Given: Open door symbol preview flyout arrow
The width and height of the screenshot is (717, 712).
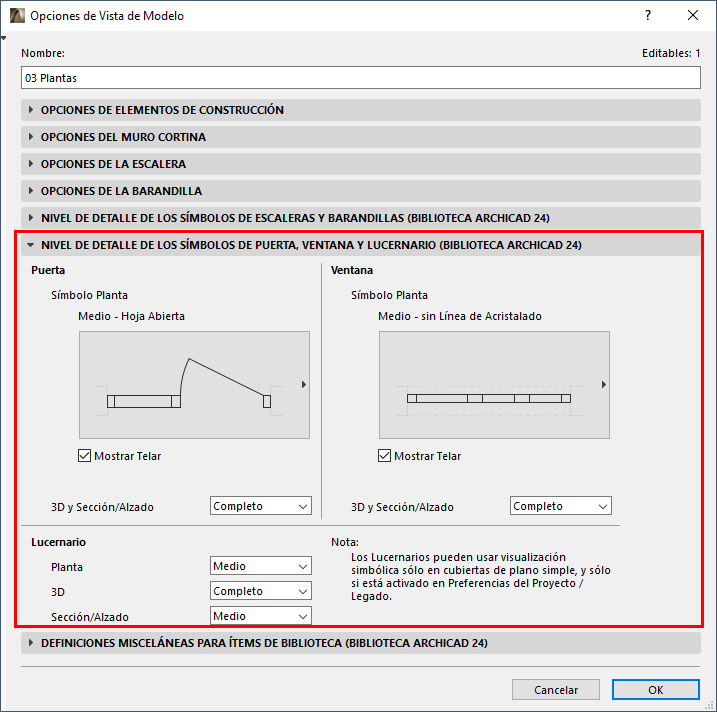Looking at the screenshot, I should (x=304, y=385).
